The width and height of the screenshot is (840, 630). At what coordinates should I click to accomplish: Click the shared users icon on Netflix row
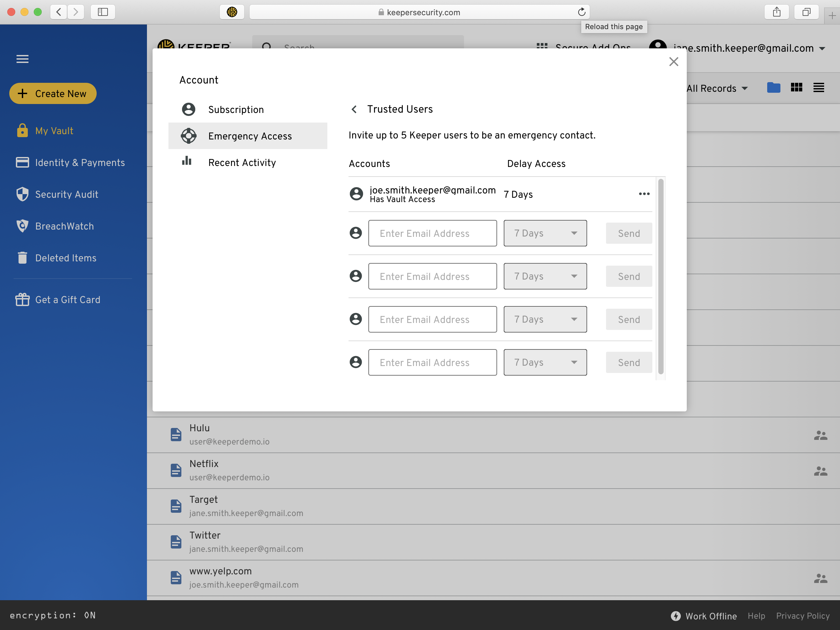pos(820,471)
